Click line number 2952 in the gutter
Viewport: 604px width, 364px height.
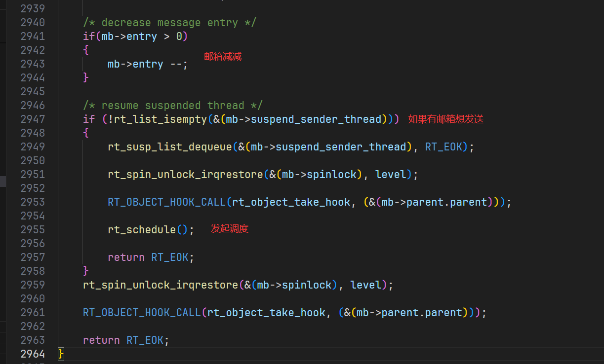point(33,188)
